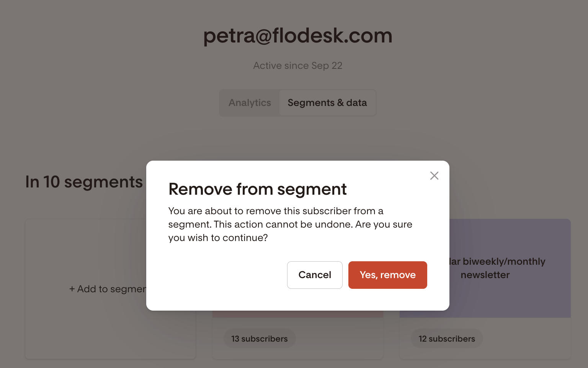Click white footer beside 13 subscribers badge
This screenshot has height=368, width=588.
pyautogui.click(x=339, y=339)
